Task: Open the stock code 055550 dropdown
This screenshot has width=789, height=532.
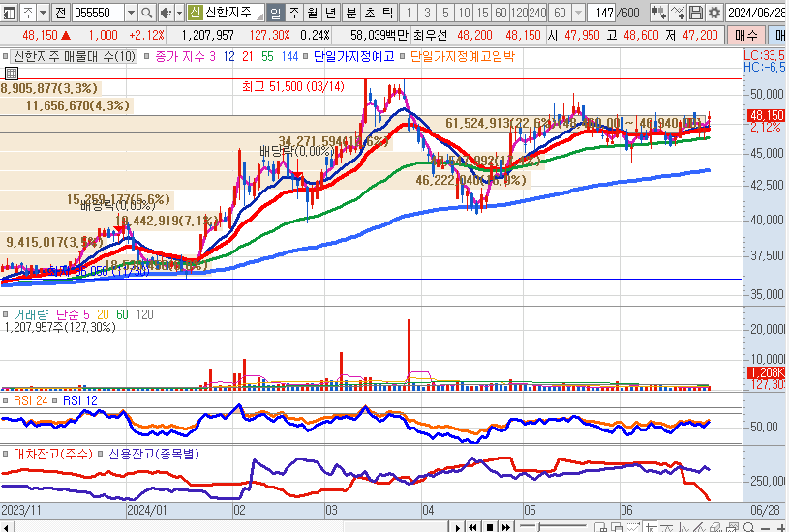Action: [x=130, y=13]
